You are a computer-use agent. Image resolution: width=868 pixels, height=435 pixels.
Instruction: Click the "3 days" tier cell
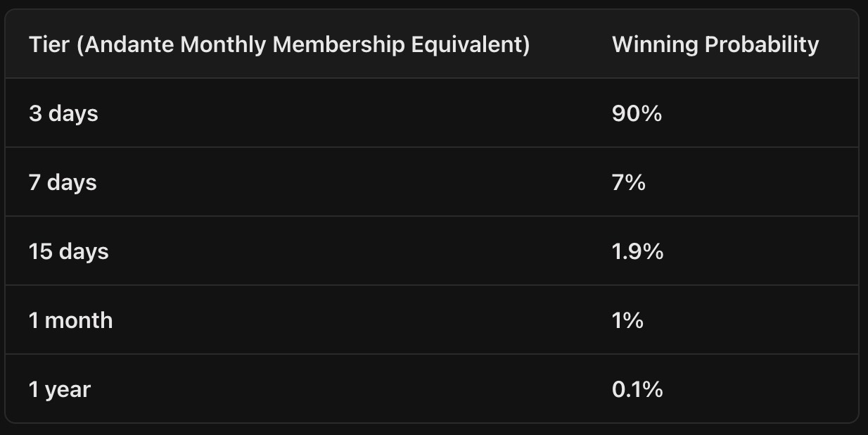point(63,113)
